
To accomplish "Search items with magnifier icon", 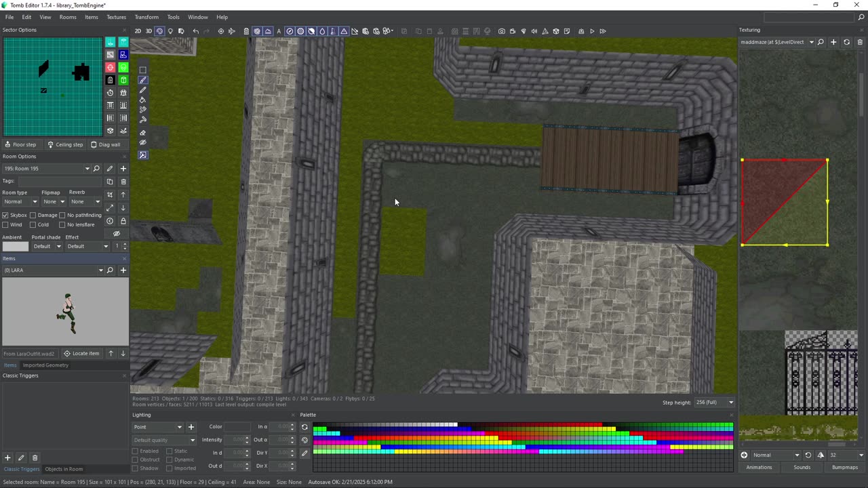I will coord(110,270).
